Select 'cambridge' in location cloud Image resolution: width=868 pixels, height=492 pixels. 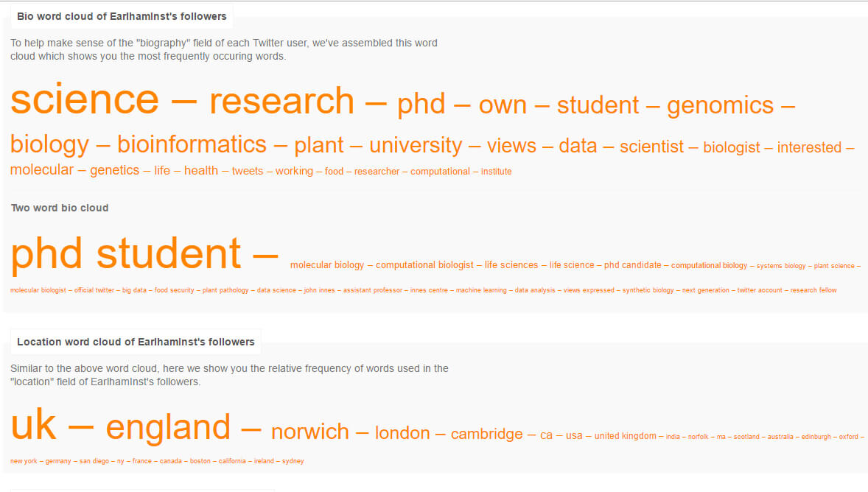pyautogui.click(x=486, y=434)
